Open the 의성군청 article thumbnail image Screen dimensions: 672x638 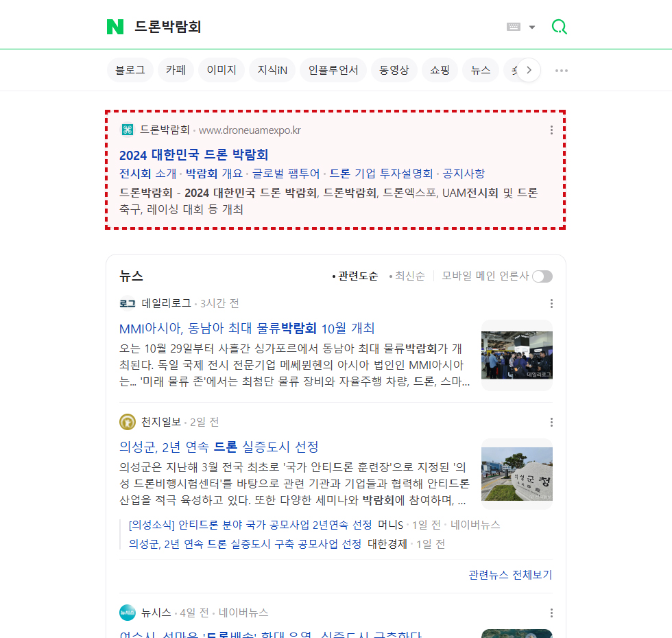[517, 474]
